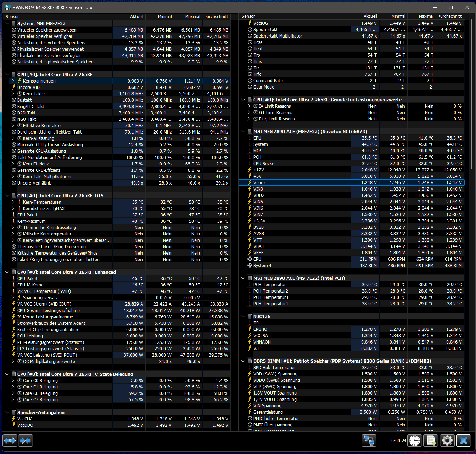Click the Aktuell column header in left panel
Viewport: 476px width, 454px height.
(x=129, y=17)
